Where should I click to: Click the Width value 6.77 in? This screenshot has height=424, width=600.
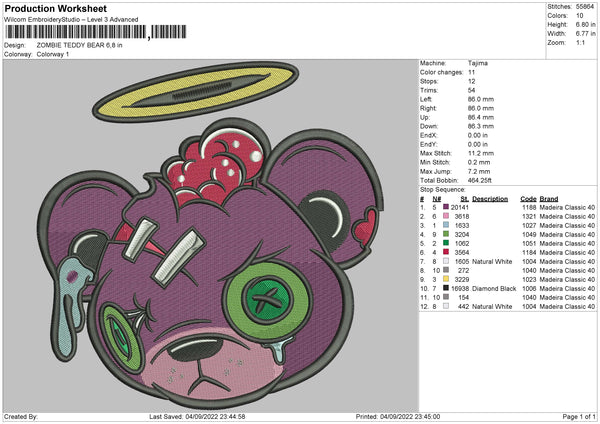(585, 34)
